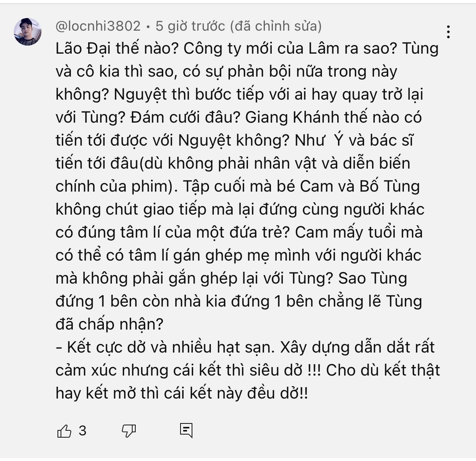The width and height of the screenshot is (476, 461).
Task: Click the line starting 'Kết cục dở'
Action: 245,348
